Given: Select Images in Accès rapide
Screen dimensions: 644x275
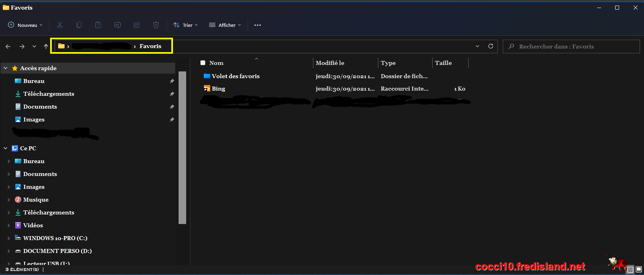Looking at the screenshot, I should point(34,119).
